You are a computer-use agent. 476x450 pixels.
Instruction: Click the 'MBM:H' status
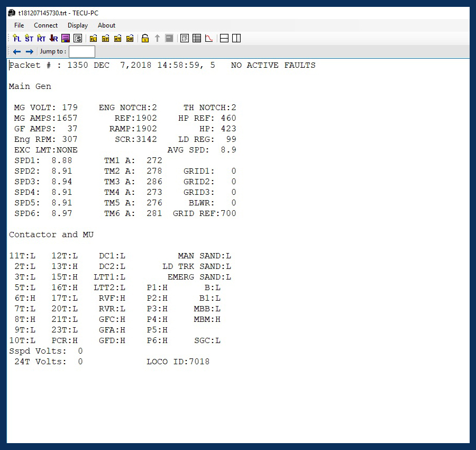click(x=207, y=320)
